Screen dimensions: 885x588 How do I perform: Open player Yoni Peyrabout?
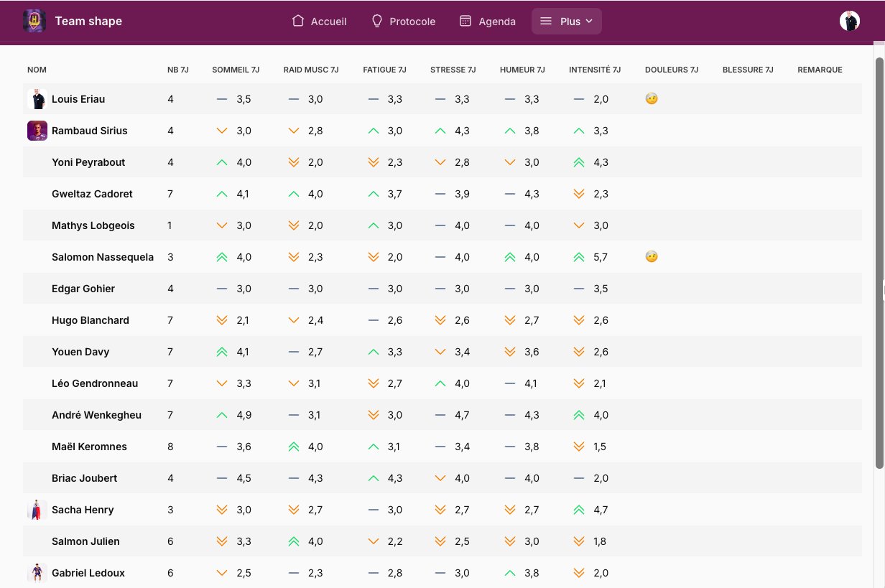[88, 162]
